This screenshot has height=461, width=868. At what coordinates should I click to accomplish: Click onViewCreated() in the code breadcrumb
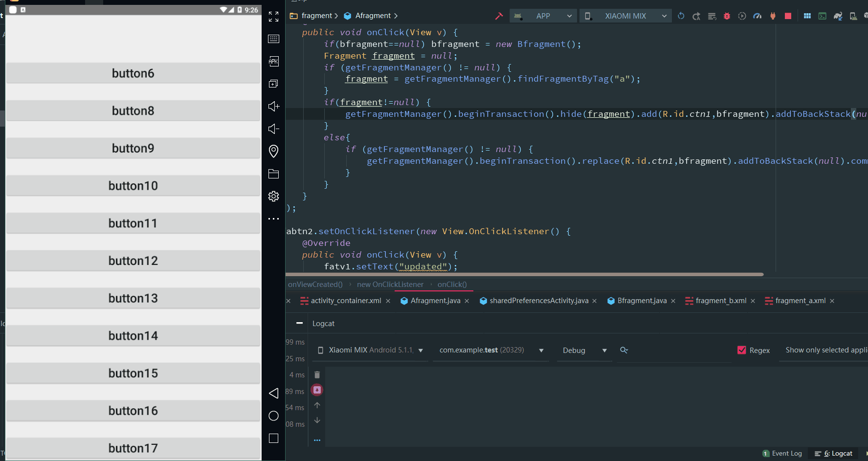tap(315, 285)
